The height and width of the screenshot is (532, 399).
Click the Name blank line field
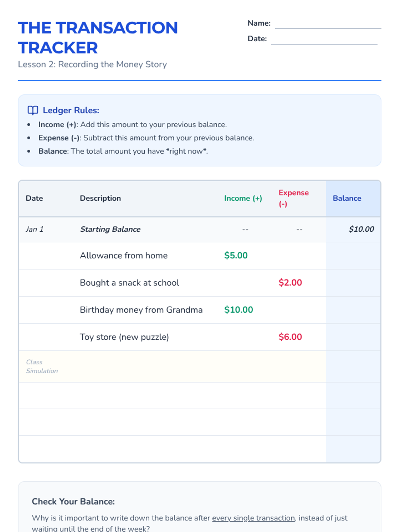click(x=328, y=24)
